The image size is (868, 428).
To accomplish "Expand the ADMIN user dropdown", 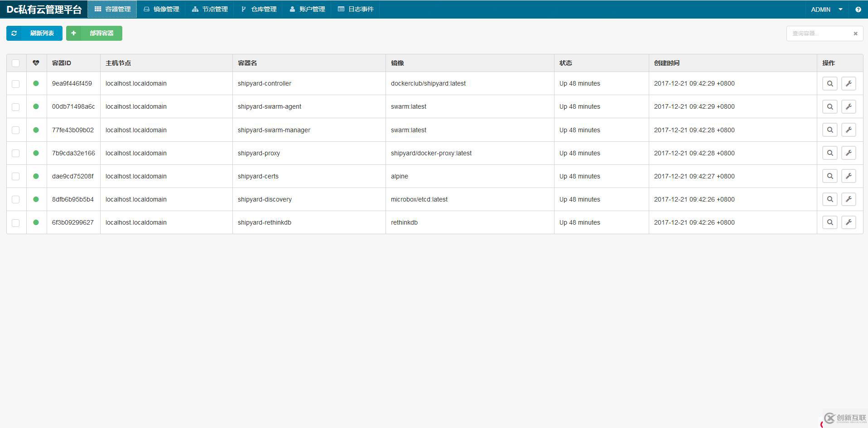I will pyautogui.click(x=827, y=10).
